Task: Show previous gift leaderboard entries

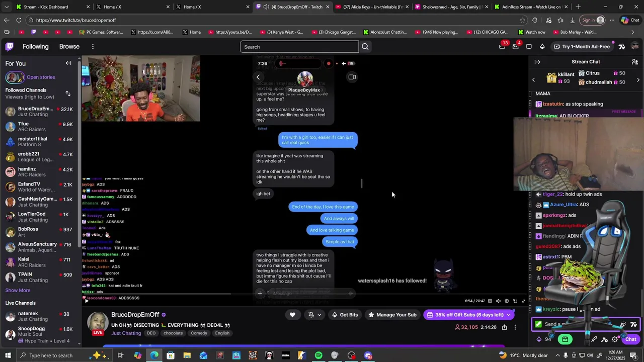Action: tap(534, 80)
